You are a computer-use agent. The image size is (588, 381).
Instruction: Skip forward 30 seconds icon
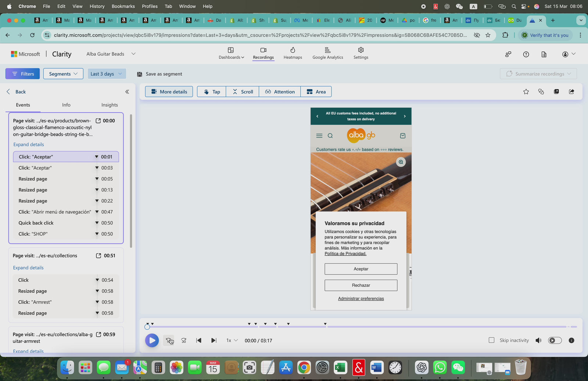184,341
